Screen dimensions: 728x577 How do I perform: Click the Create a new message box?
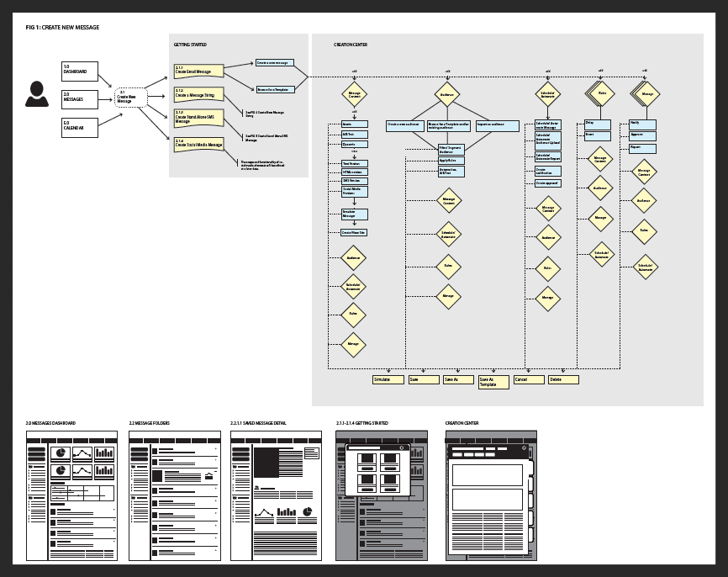[274, 62]
